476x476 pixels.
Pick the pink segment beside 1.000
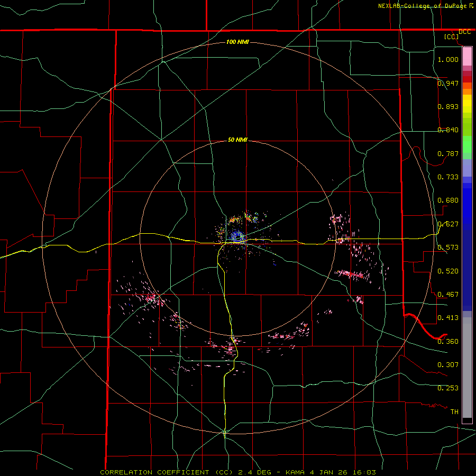[x=467, y=57]
